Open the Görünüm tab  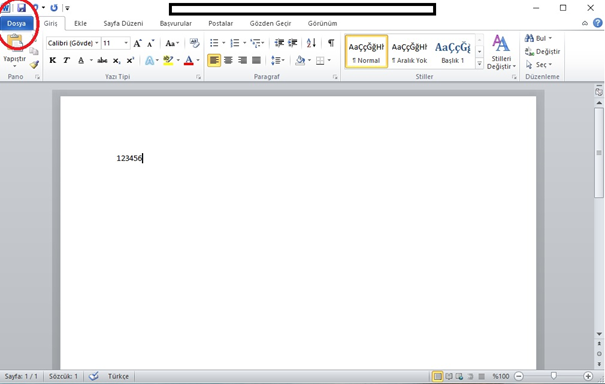[x=322, y=24]
